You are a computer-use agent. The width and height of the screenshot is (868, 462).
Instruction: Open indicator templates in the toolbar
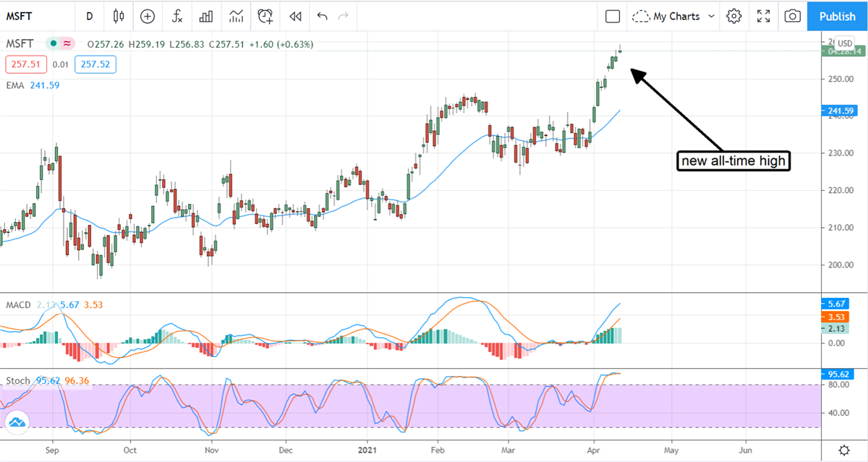pyautogui.click(x=236, y=16)
